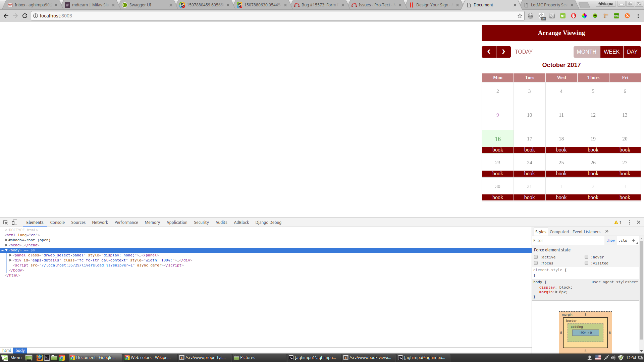Open the Django Debug DevTools tab

pos(268,222)
